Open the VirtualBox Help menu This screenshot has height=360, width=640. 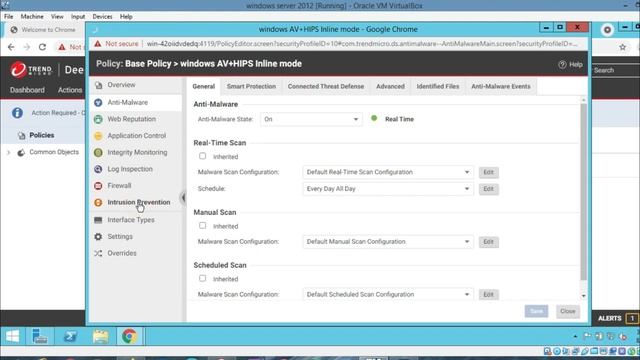pos(126,17)
